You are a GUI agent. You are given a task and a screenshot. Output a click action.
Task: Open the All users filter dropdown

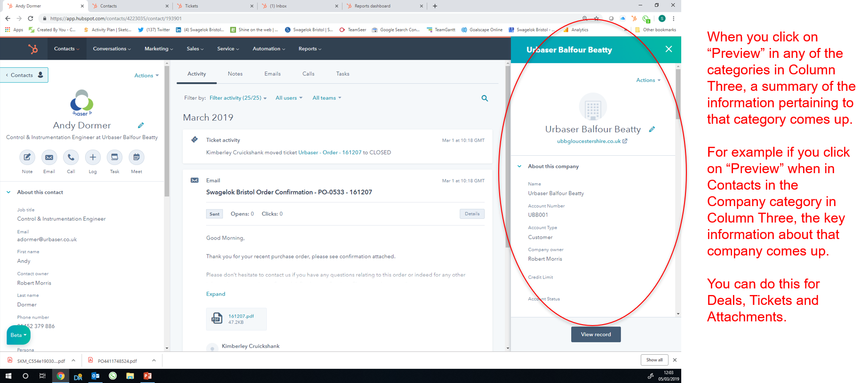(289, 98)
